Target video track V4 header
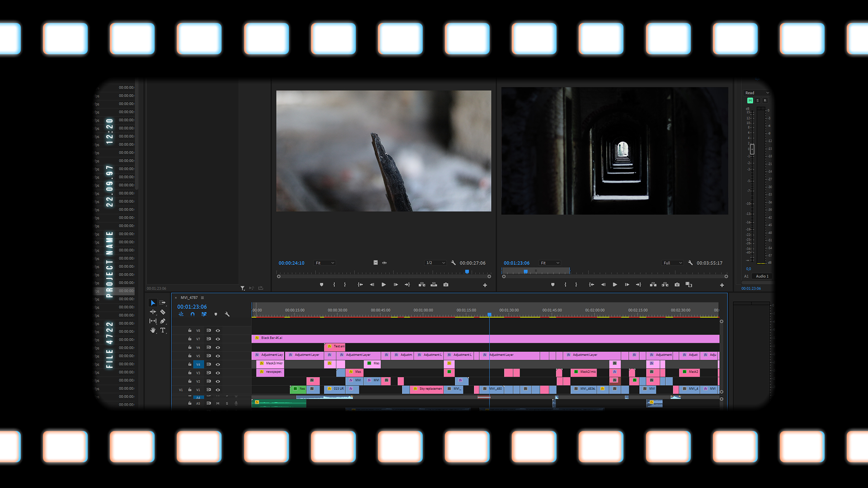Image resolution: width=868 pixels, height=488 pixels. coord(198,364)
